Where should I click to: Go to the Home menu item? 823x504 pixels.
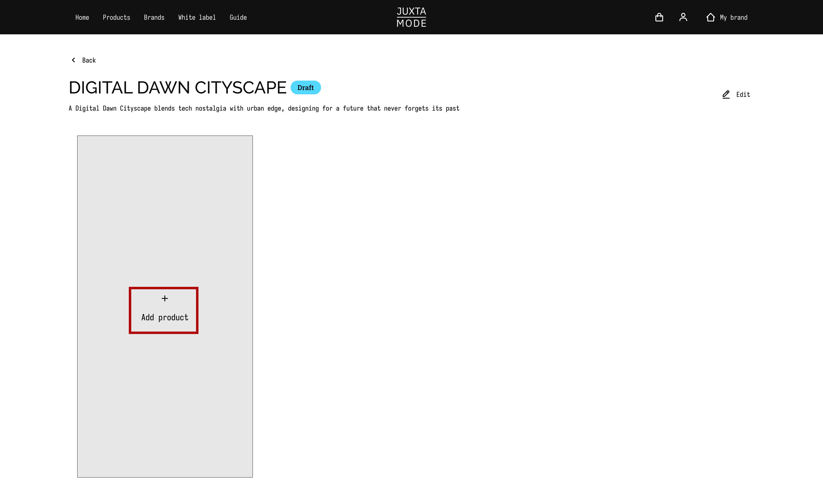82,17
